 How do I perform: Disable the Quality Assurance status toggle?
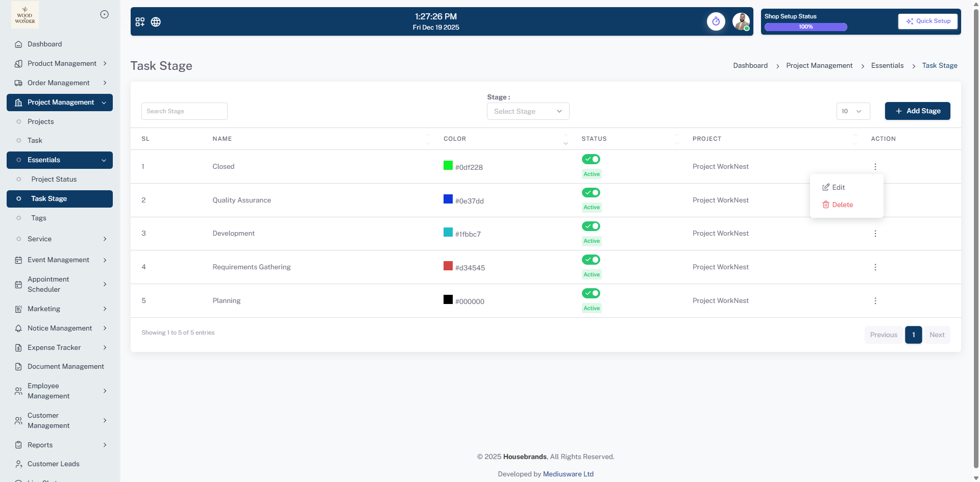click(x=591, y=193)
